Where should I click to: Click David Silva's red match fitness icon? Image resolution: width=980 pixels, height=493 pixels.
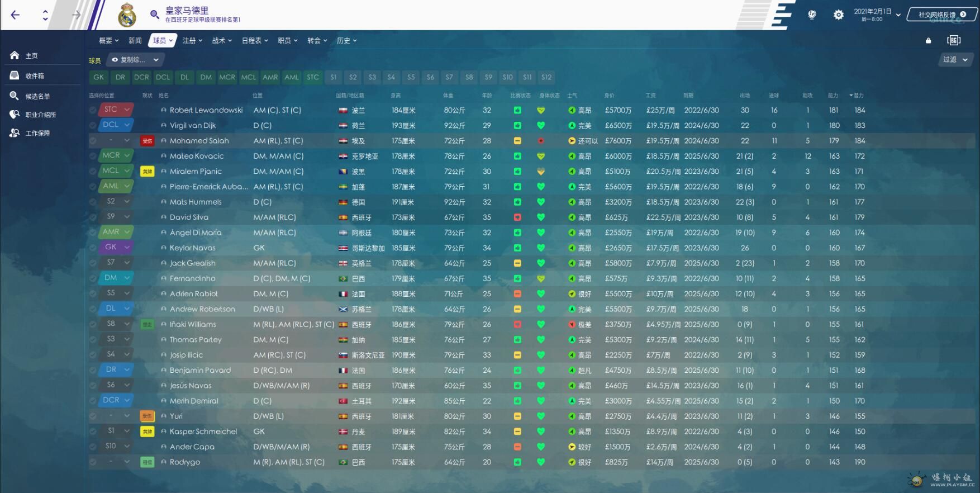point(517,217)
